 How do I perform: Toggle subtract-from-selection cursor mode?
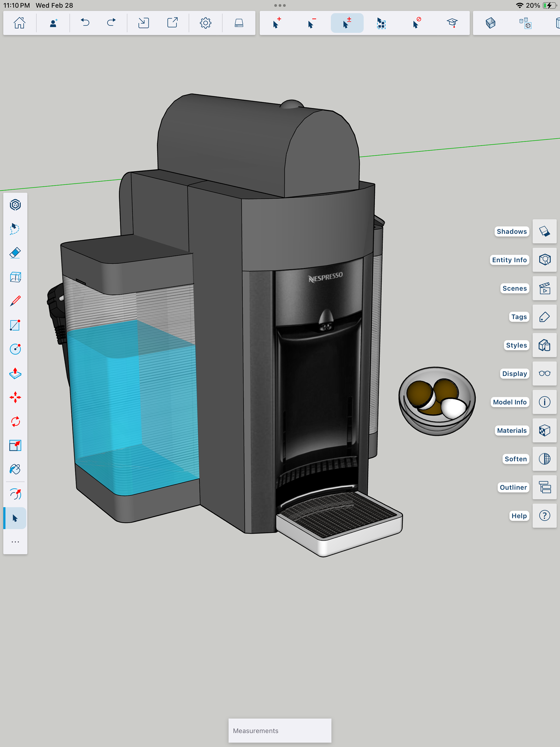tap(311, 23)
